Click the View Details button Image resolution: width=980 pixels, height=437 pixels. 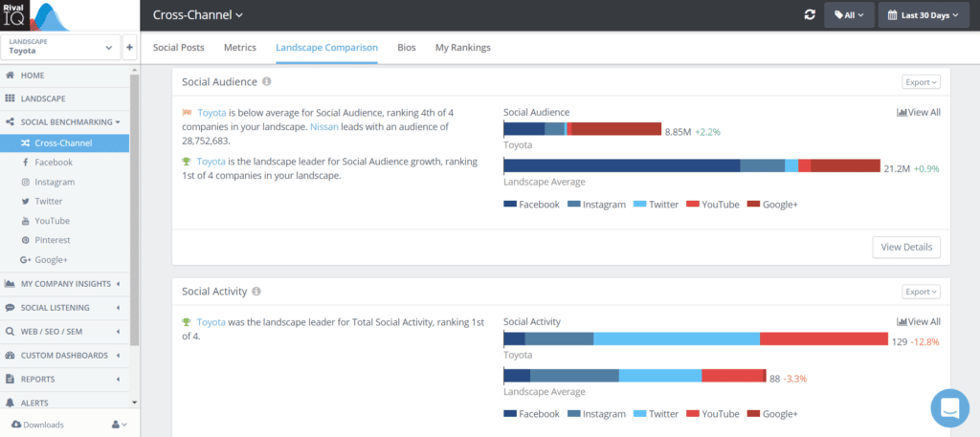[x=905, y=247]
